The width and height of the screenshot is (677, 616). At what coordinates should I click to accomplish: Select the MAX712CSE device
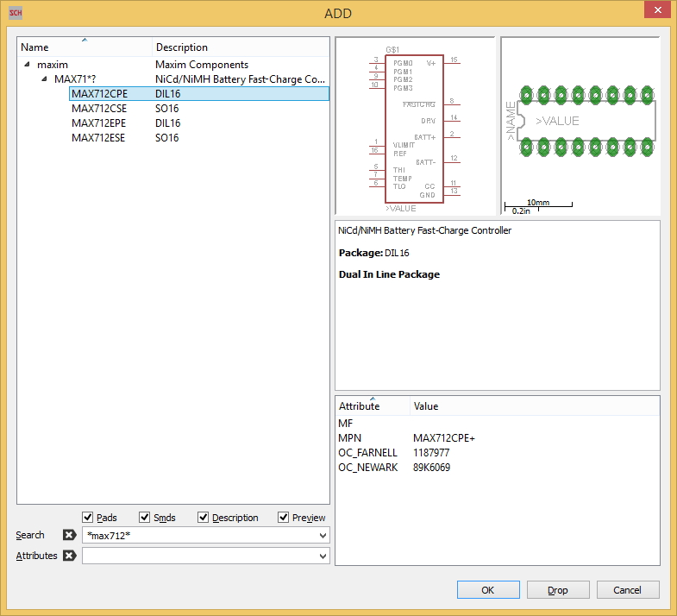pyautogui.click(x=99, y=109)
